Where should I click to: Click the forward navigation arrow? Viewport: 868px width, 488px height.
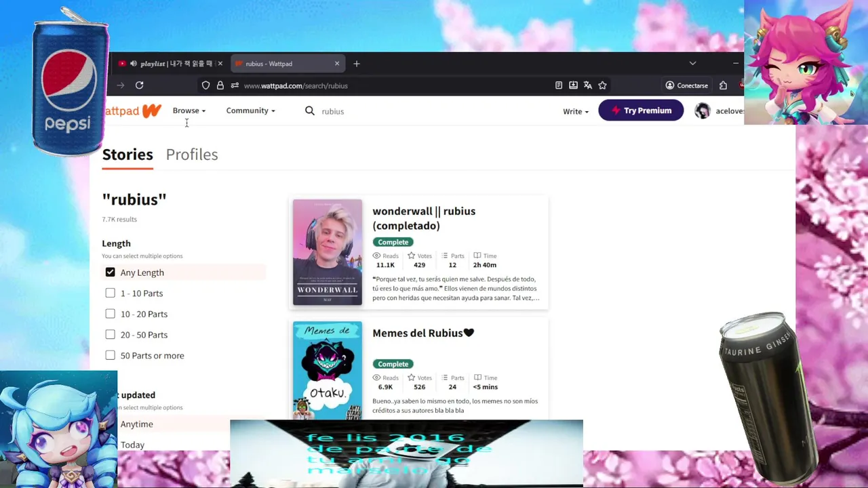pos(120,85)
